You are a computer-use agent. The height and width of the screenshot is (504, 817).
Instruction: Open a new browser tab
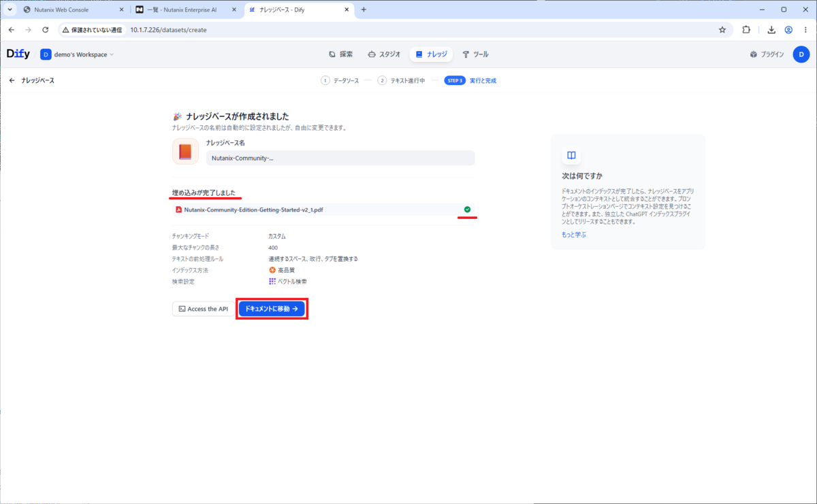point(364,10)
